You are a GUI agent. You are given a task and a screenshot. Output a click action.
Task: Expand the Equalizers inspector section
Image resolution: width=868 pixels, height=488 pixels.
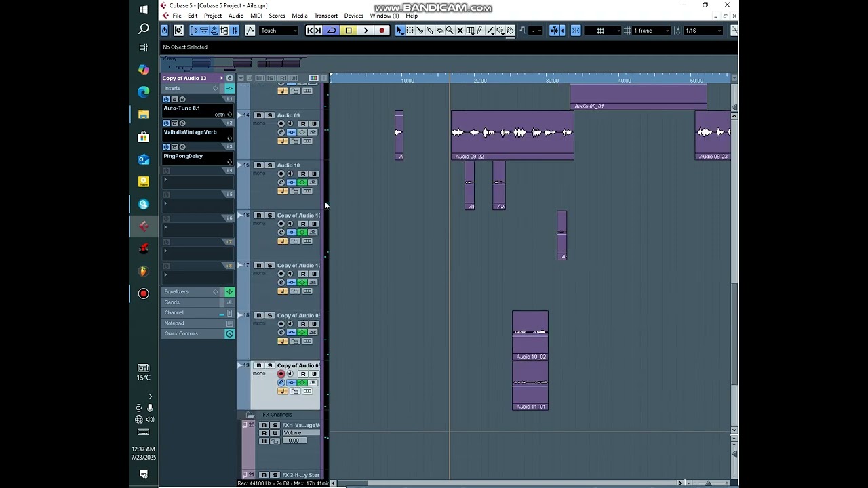pyautogui.click(x=197, y=292)
